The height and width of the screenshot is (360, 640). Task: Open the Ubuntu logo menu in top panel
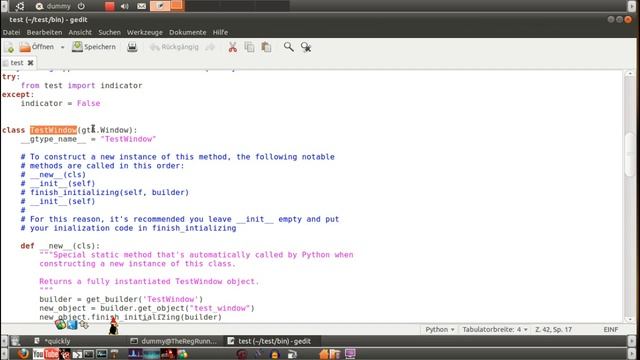pyautogui.click(x=20, y=6)
